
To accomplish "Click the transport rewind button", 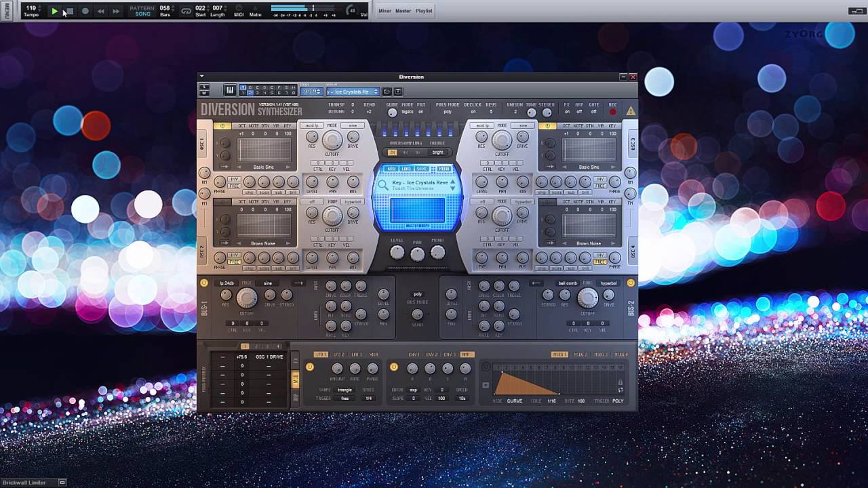I will pos(100,11).
